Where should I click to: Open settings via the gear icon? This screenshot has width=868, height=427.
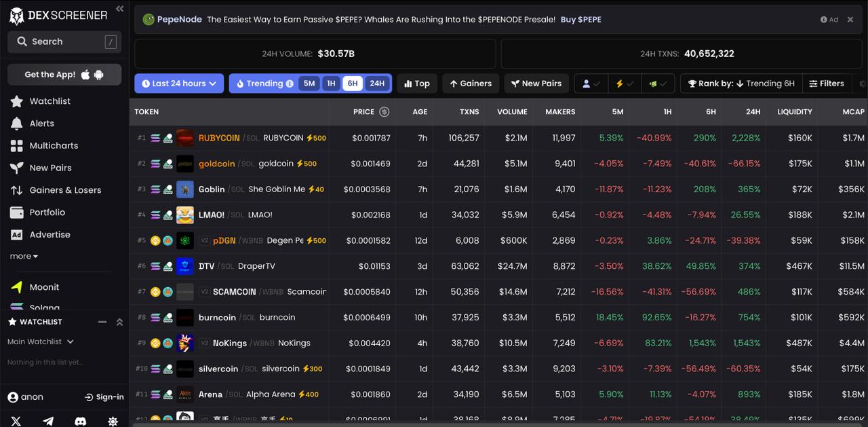pyautogui.click(x=113, y=421)
